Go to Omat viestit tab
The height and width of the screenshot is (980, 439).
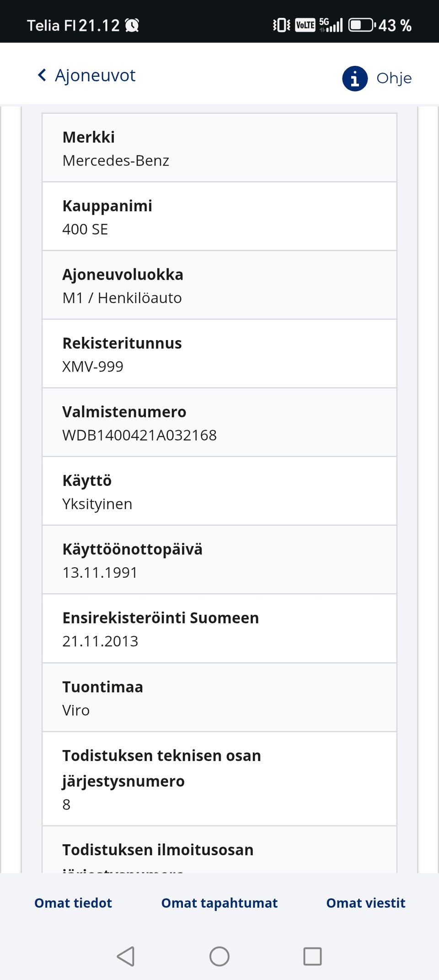click(x=366, y=903)
